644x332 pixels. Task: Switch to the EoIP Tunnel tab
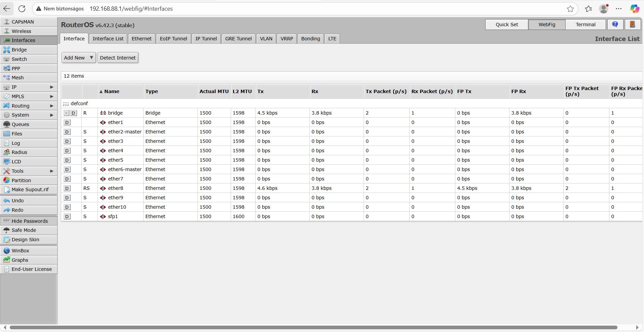pos(174,39)
